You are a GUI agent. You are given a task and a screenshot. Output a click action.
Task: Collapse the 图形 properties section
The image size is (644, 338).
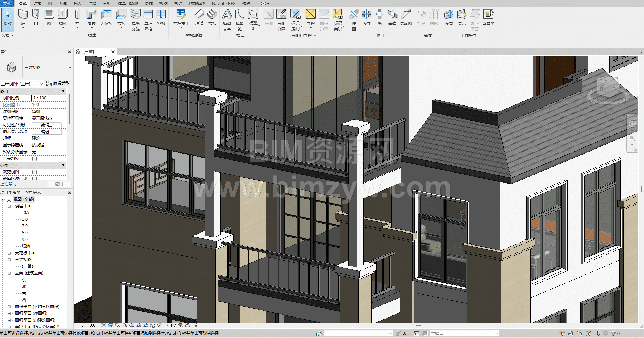click(63, 91)
